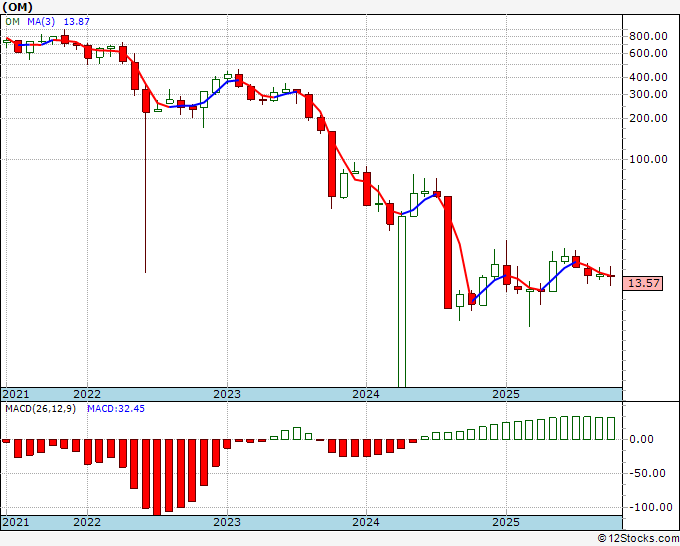Click the 0.00 MACD axis label
Image resolution: width=680 pixels, height=546 pixels.
641,439
